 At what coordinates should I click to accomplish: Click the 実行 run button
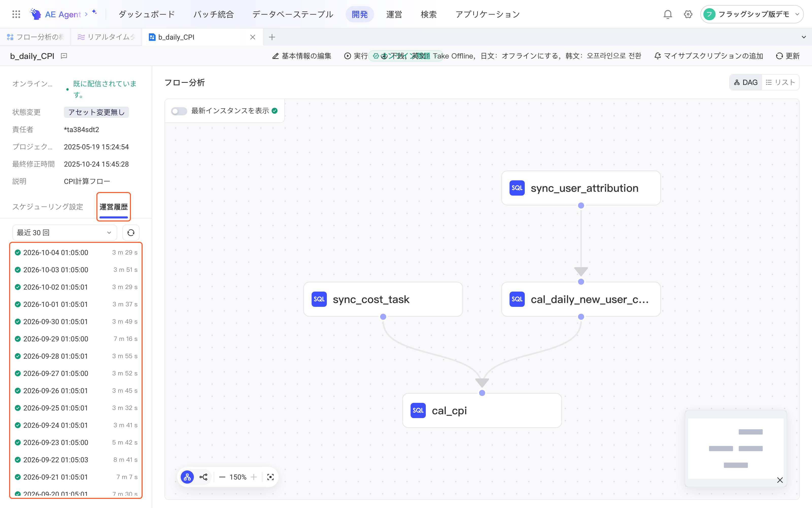(356, 56)
